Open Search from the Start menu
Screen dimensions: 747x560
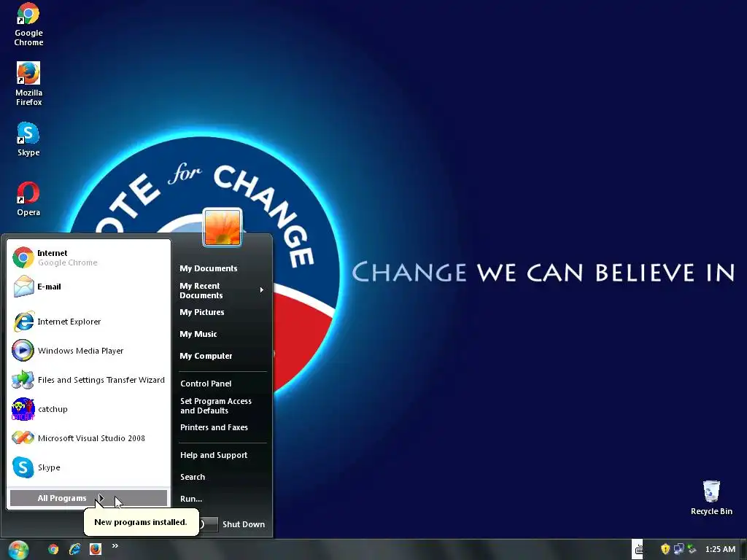coord(193,477)
